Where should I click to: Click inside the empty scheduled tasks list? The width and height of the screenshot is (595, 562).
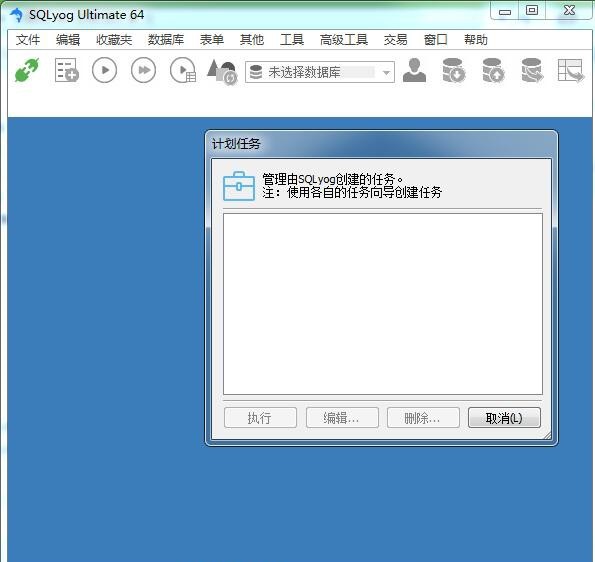(382, 304)
